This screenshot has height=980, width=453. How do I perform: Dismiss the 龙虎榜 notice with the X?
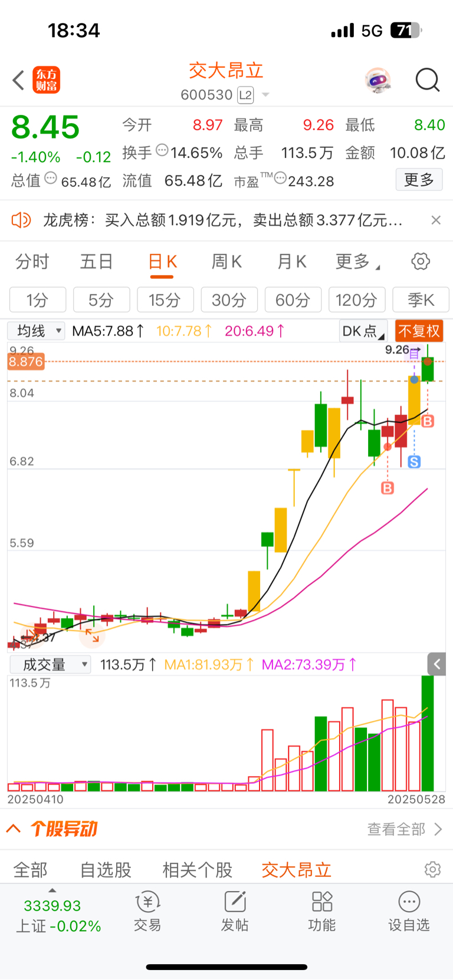pos(436,220)
